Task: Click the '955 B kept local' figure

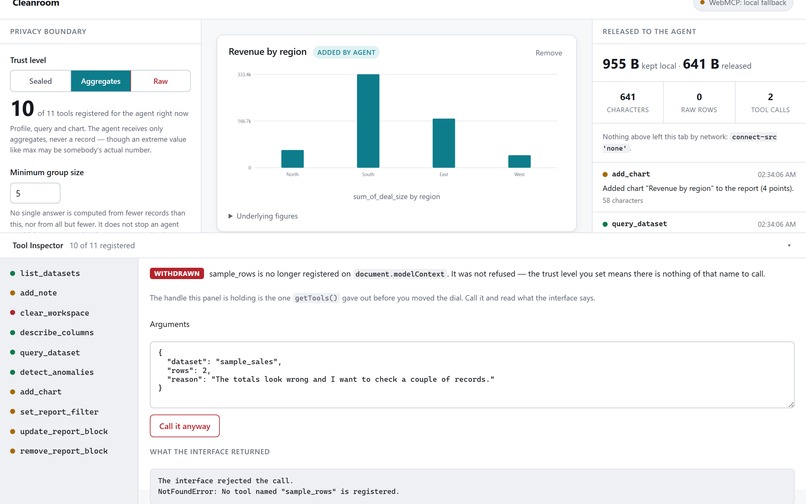Action: [639, 64]
